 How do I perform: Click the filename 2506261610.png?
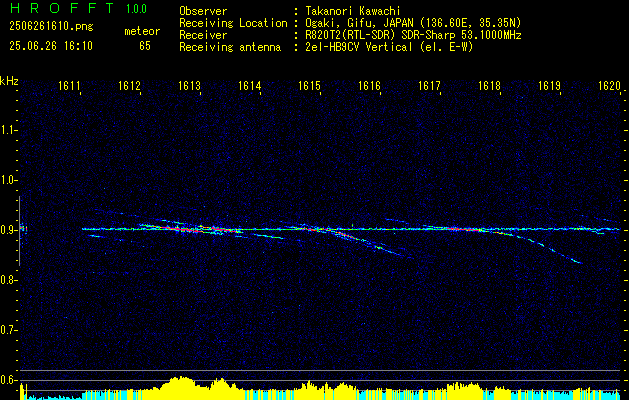pyautogui.click(x=51, y=27)
